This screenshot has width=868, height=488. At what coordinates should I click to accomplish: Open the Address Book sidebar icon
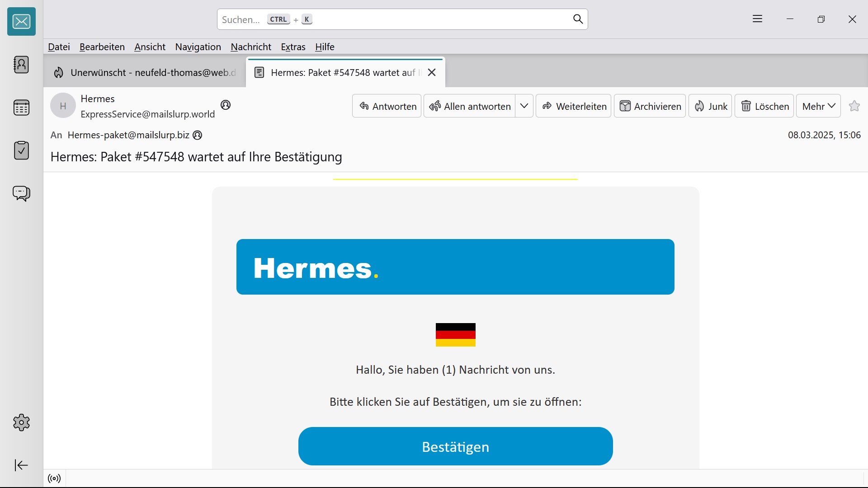(21, 65)
